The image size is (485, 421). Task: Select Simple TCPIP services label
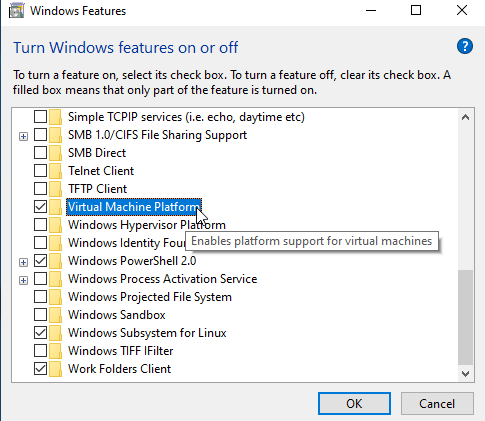[186, 117]
